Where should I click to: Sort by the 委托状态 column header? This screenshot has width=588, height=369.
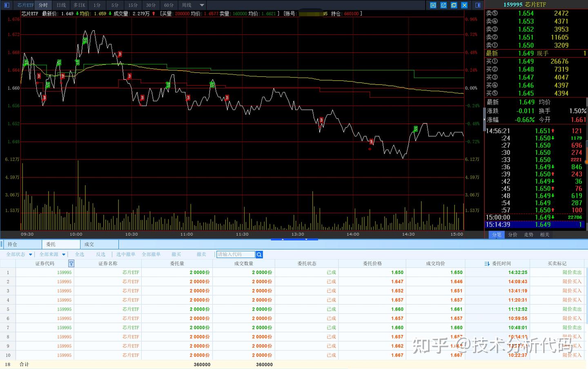coord(307,264)
